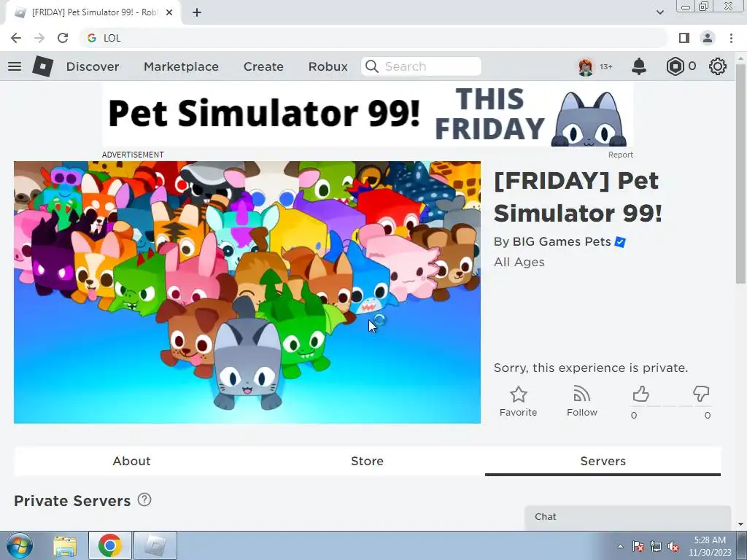Viewport: 747px width, 560px height.
Task: Switch to the About tab
Action: click(x=131, y=461)
